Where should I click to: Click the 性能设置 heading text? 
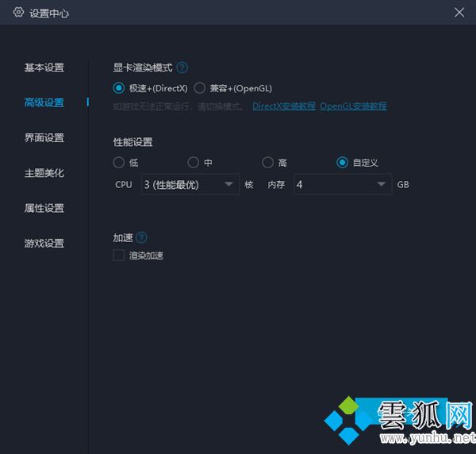tap(133, 142)
